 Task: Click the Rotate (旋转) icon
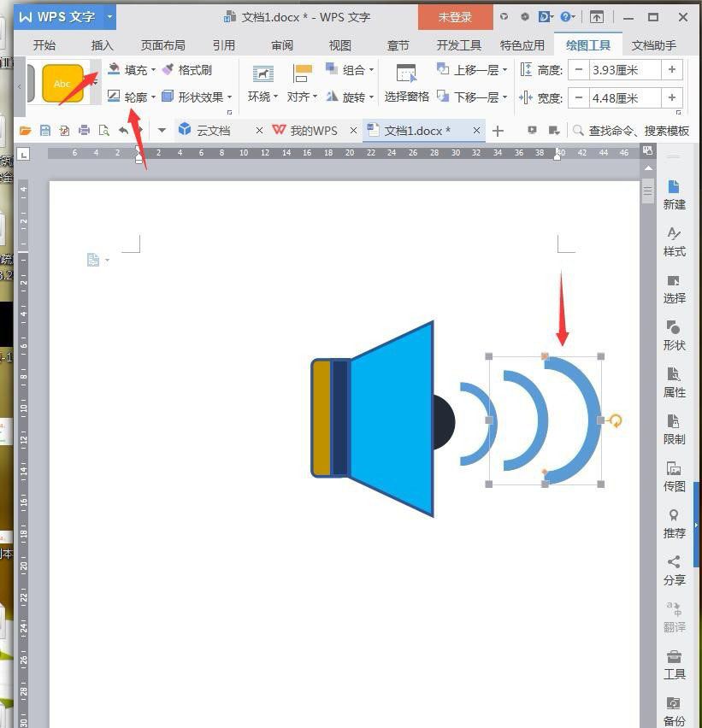tap(332, 96)
